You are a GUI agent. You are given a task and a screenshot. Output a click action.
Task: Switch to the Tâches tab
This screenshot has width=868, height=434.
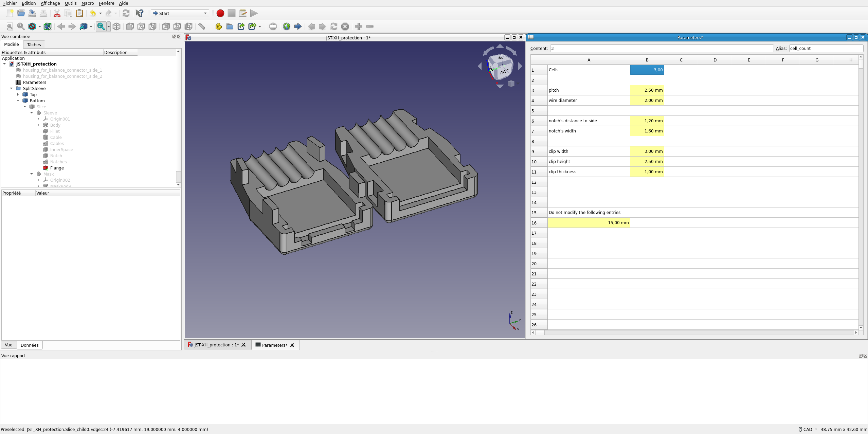coord(34,44)
